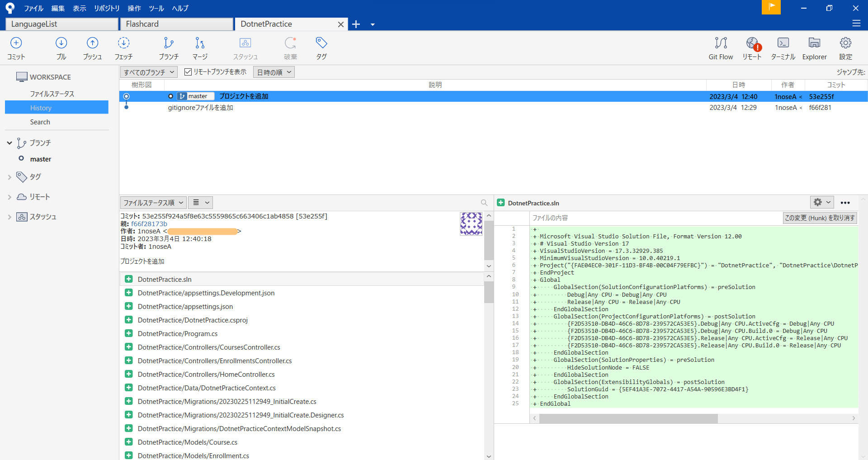868x460 pixels.
Task: Fetch from remote via the フェッチ icon
Action: [123, 47]
